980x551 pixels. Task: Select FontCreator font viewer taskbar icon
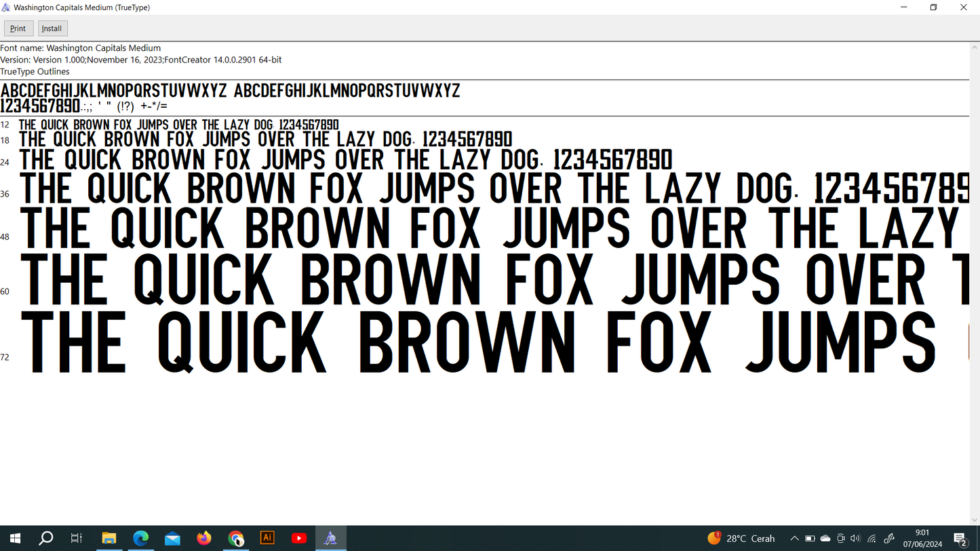(x=330, y=538)
